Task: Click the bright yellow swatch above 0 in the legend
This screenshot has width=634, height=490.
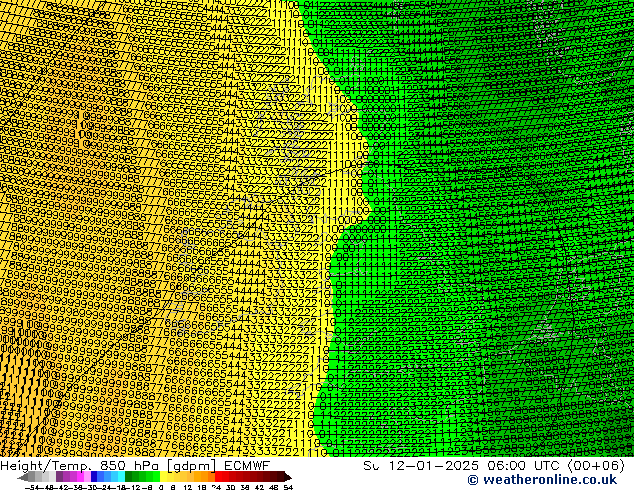Action: coord(164,476)
